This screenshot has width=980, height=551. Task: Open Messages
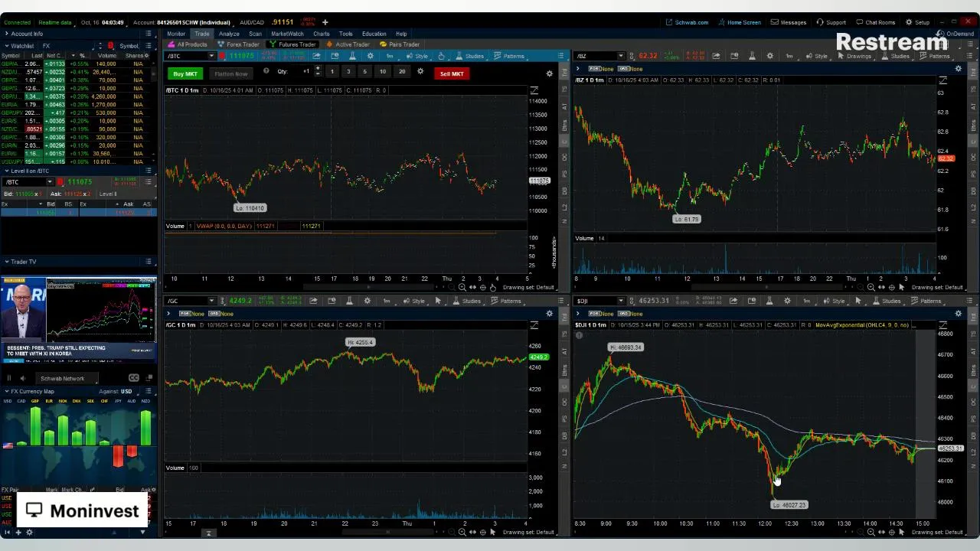point(789,22)
